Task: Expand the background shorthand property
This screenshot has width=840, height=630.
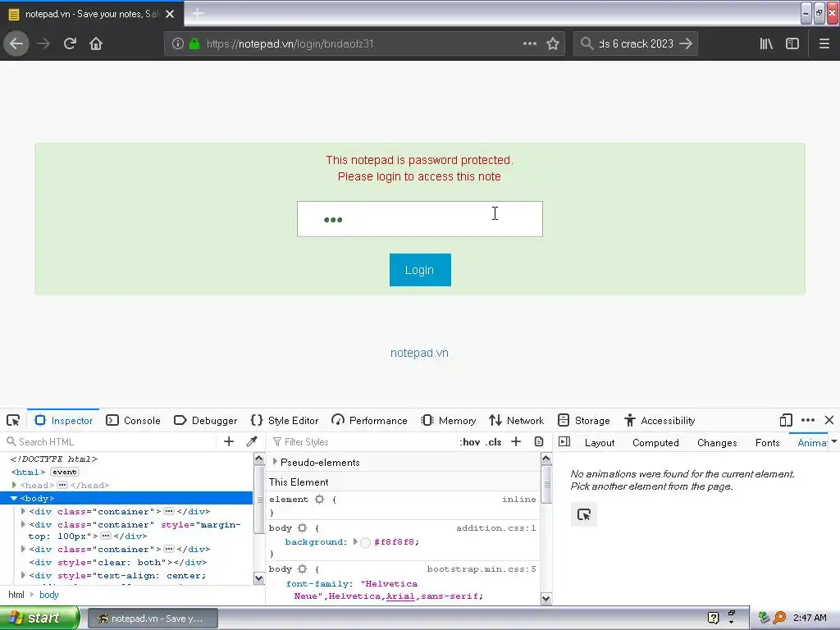Action: tap(354, 541)
